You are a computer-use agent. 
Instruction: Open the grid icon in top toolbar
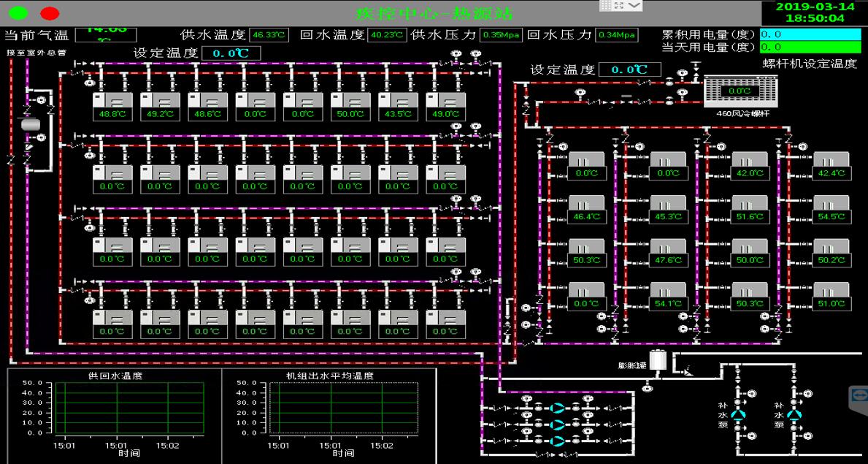point(606,5)
